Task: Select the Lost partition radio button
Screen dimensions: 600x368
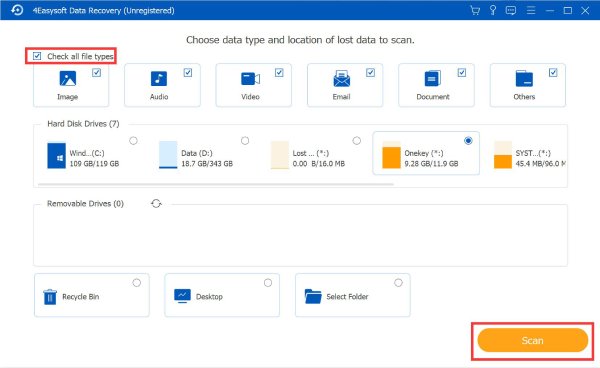Action: tap(356, 141)
